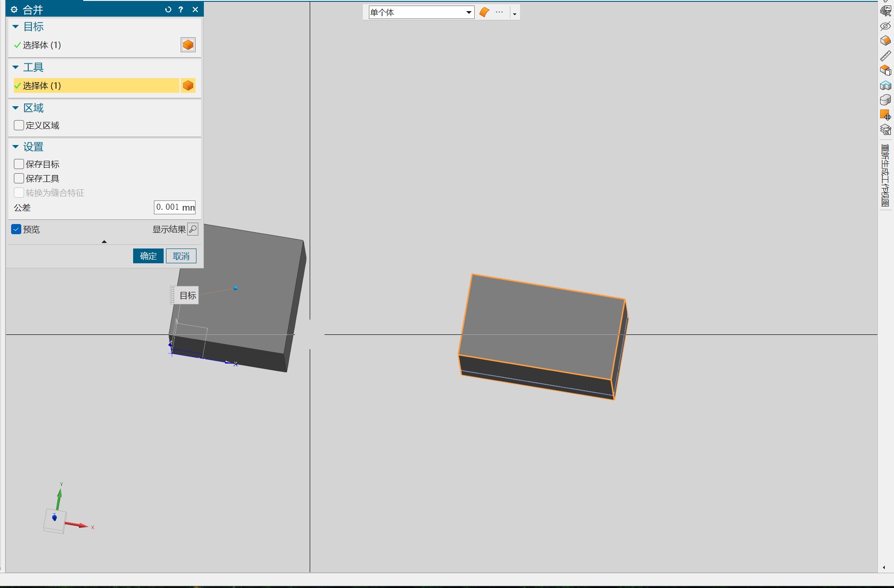Click 确定 to confirm the unite
This screenshot has height=588, width=894.
(x=148, y=256)
